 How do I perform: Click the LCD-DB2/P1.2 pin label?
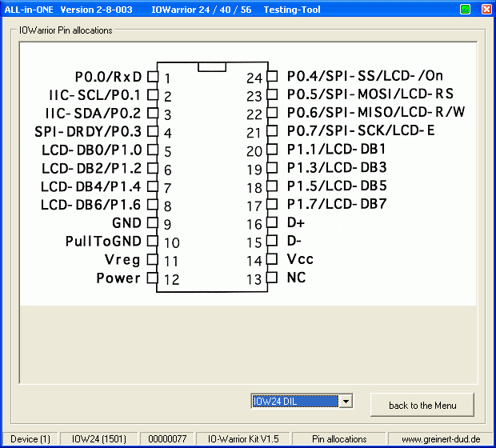click(92, 168)
